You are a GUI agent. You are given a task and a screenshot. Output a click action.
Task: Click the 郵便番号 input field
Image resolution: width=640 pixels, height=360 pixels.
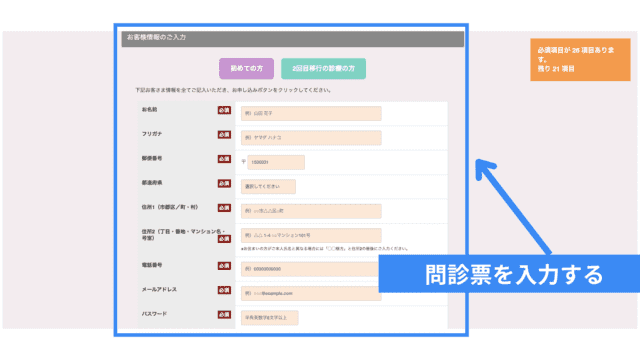(x=276, y=162)
